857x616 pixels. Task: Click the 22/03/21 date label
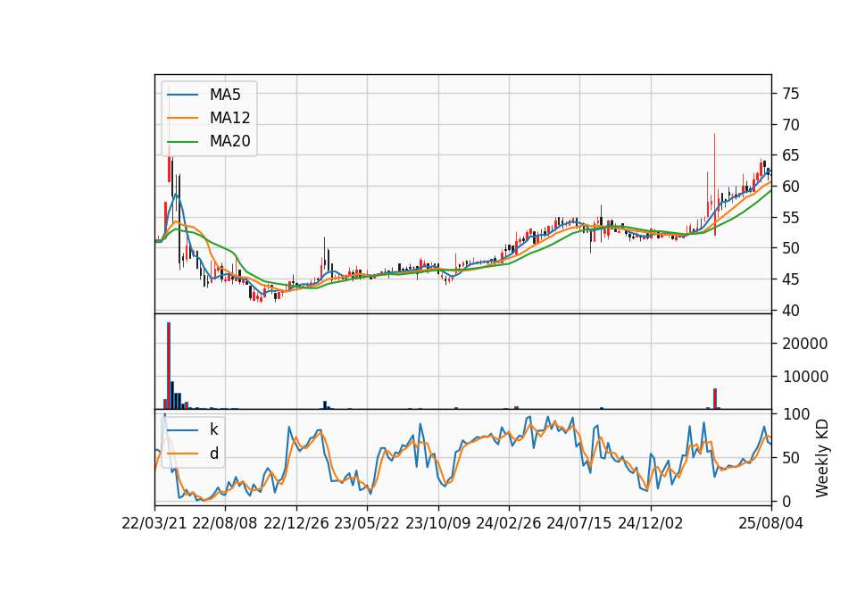coord(154,523)
